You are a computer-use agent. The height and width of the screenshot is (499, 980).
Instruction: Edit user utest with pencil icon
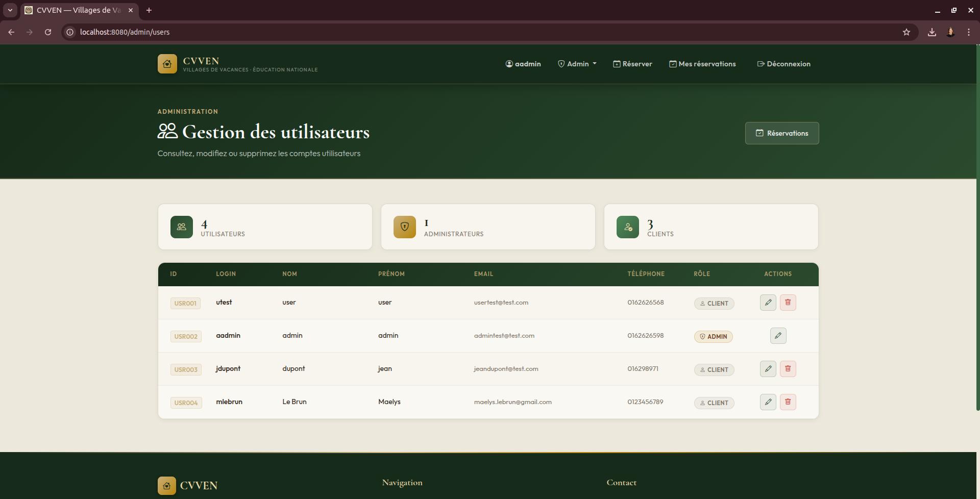768,303
